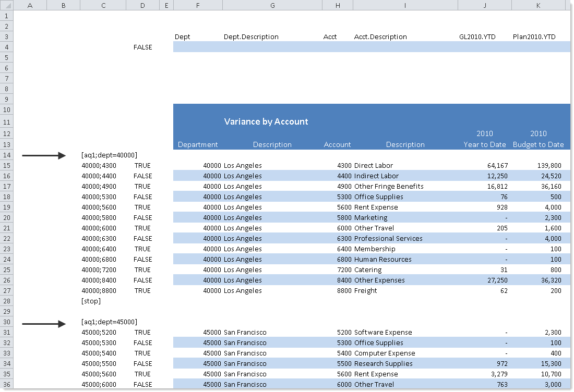Select column F header
This screenshot has width=574, height=392.
point(198,5)
